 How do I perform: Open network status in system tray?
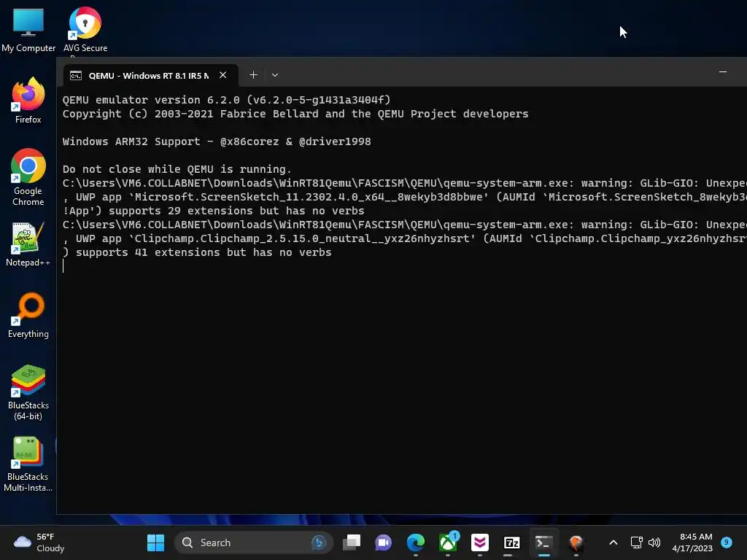(636, 542)
